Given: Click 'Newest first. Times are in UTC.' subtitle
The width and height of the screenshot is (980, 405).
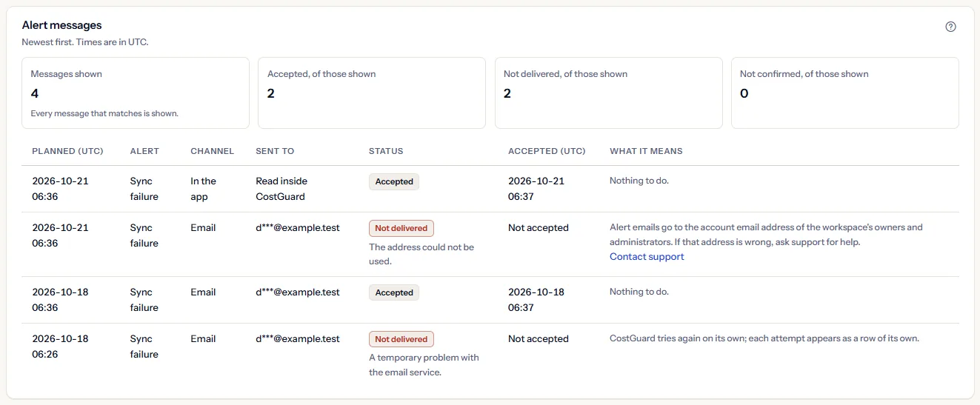Looking at the screenshot, I should coord(85,42).
